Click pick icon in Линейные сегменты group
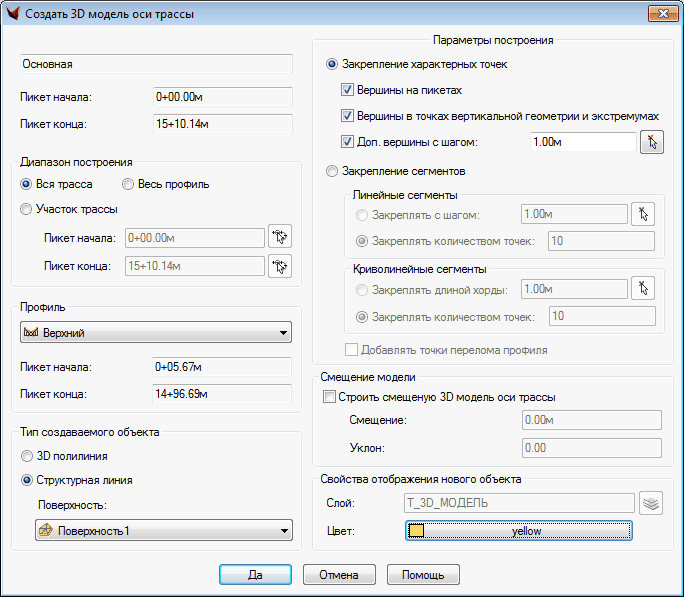 643,214
